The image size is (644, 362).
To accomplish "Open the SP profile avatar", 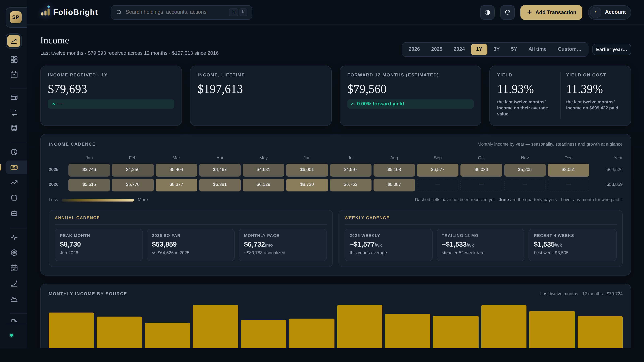I will tap(15, 17).
